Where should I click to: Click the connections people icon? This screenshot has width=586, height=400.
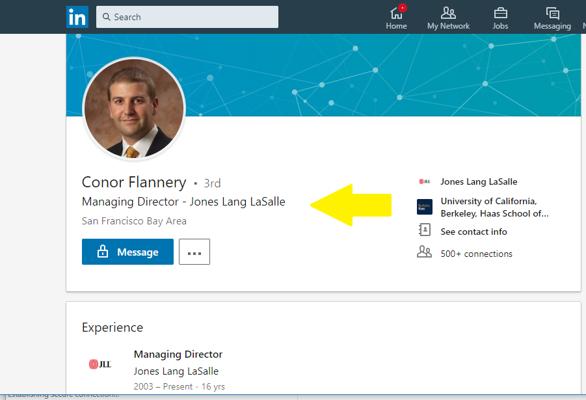click(424, 252)
